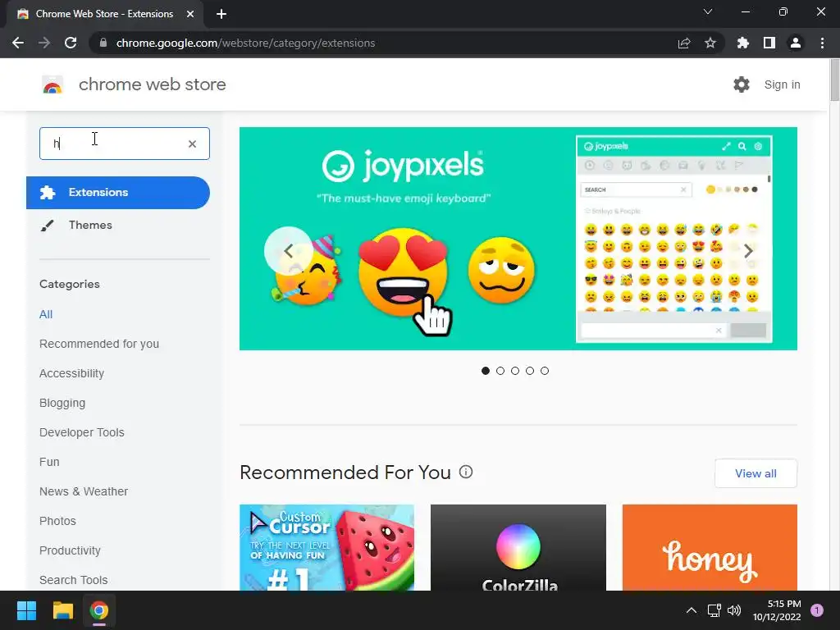Image resolution: width=840 pixels, height=630 pixels.
Task: Open the network status tray icon
Action: coord(714,610)
